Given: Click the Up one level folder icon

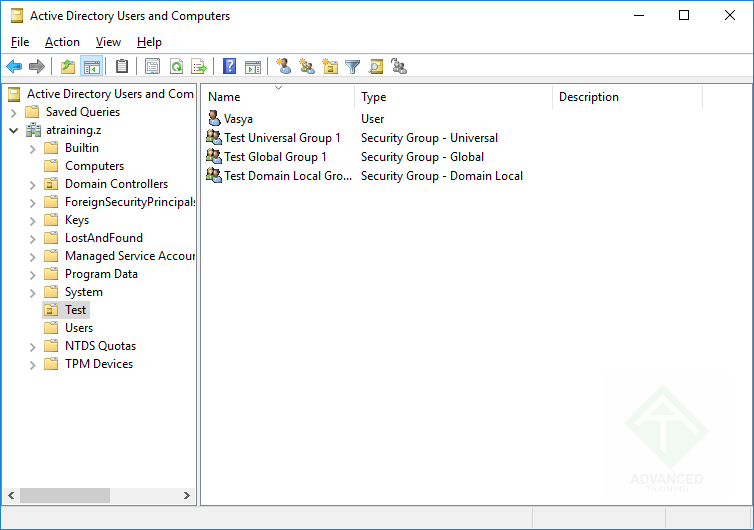Looking at the screenshot, I should coord(68,67).
